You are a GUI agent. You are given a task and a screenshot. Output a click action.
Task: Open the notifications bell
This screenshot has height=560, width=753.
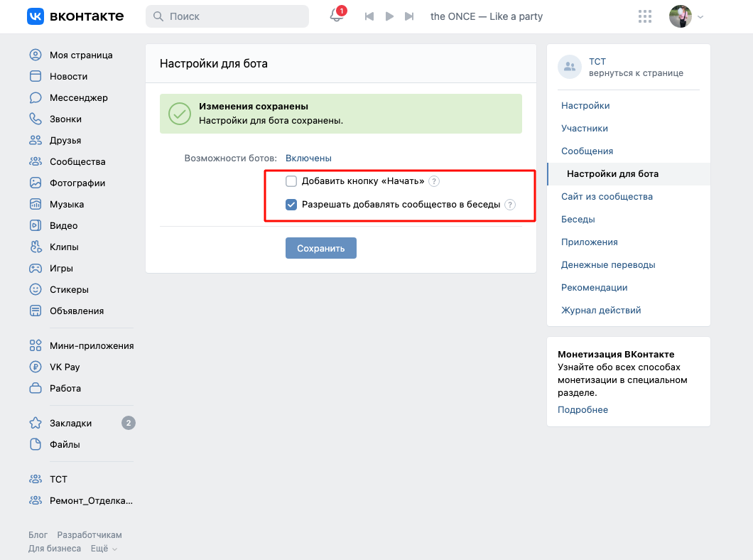(337, 16)
